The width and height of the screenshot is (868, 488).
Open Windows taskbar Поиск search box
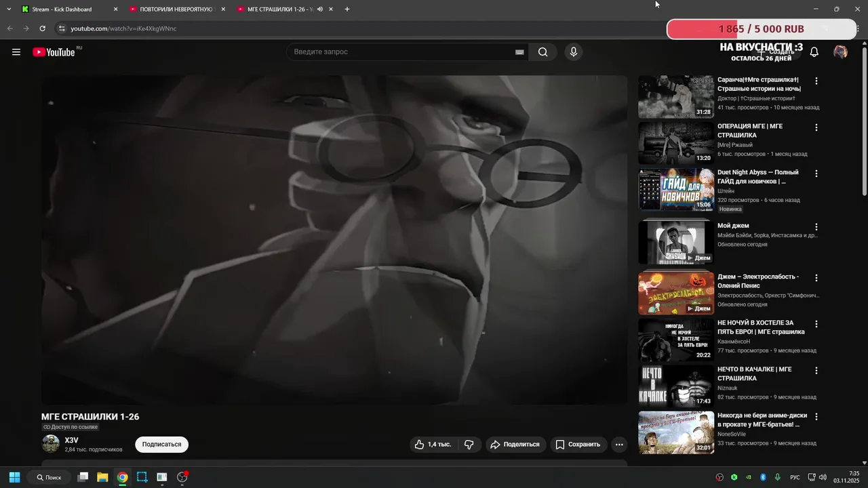48,477
